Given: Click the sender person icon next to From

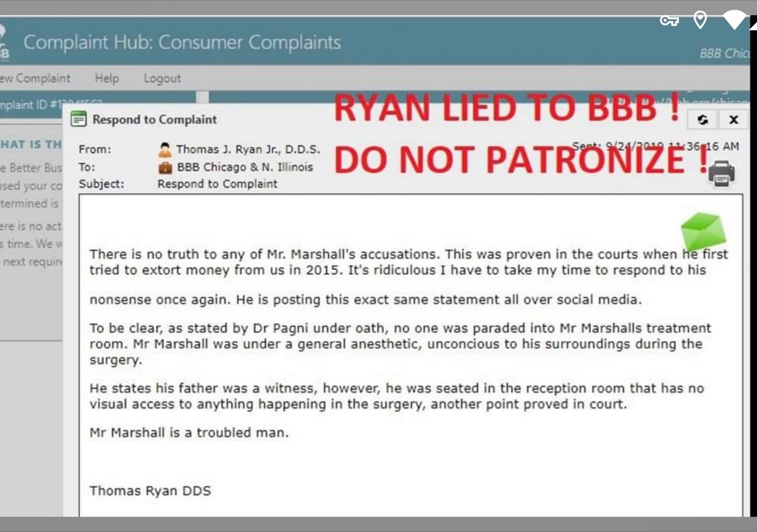Looking at the screenshot, I should point(165,149).
